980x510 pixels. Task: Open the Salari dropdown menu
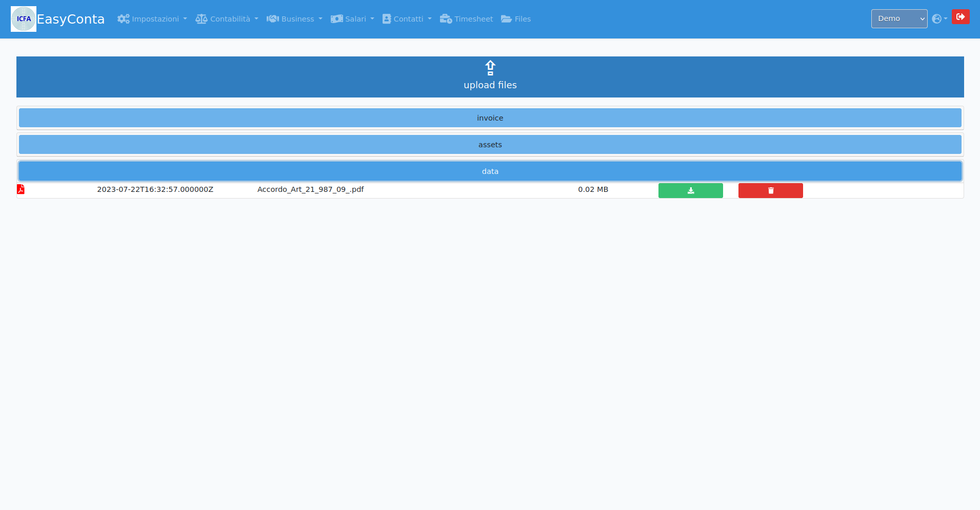tap(352, 19)
